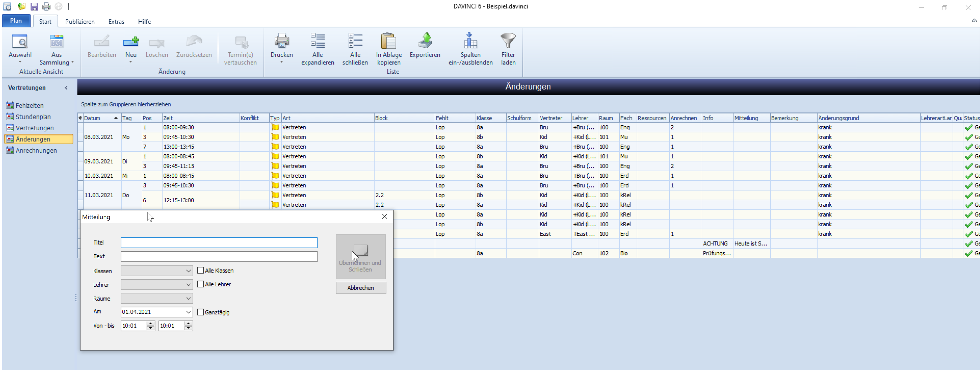Image resolution: width=980 pixels, height=370 pixels.
Task: Click Alle schließen in ribbon
Action: click(x=355, y=49)
